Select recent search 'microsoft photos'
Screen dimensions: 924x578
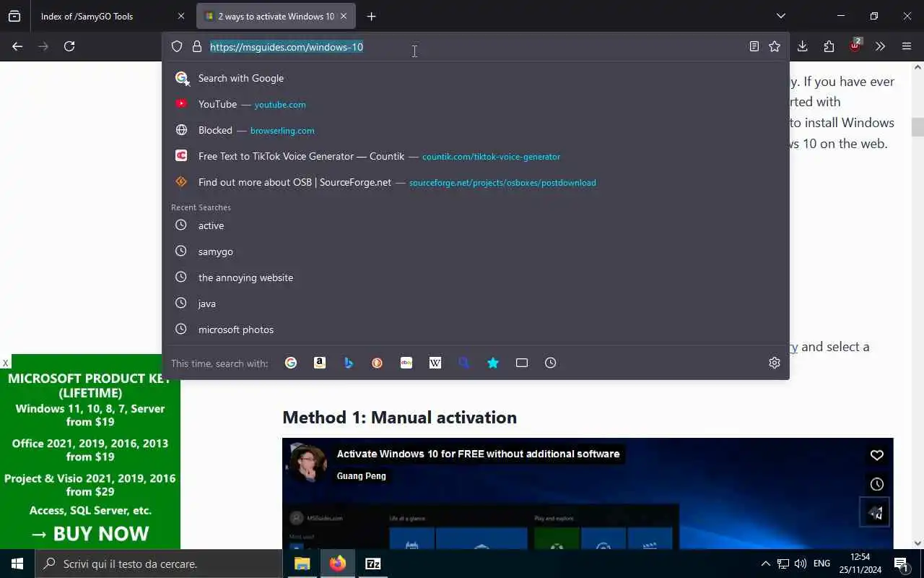pos(476,329)
